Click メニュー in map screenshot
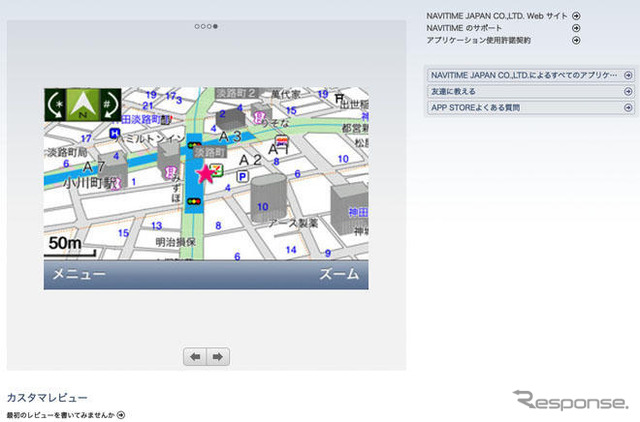The image size is (640, 422). click(x=79, y=274)
